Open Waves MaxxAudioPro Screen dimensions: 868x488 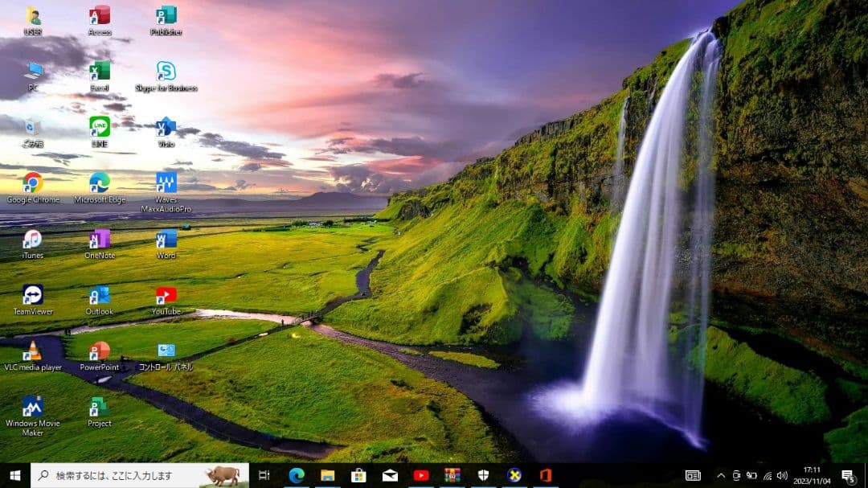(166, 181)
